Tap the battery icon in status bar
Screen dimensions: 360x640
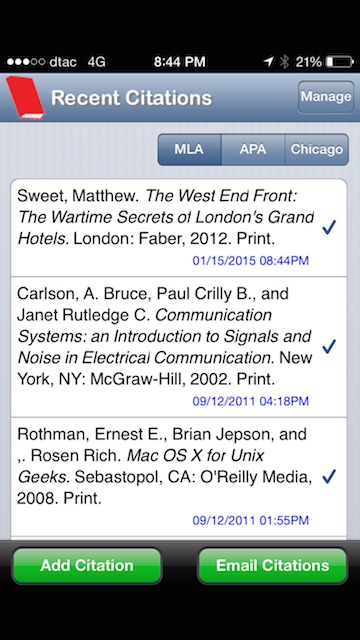click(340, 62)
